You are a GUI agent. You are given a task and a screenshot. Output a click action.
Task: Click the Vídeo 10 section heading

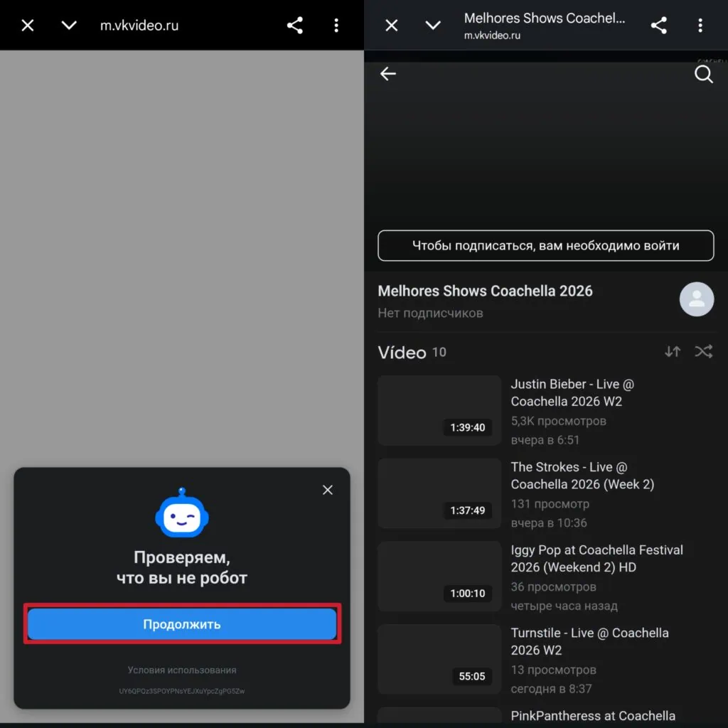coord(412,353)
